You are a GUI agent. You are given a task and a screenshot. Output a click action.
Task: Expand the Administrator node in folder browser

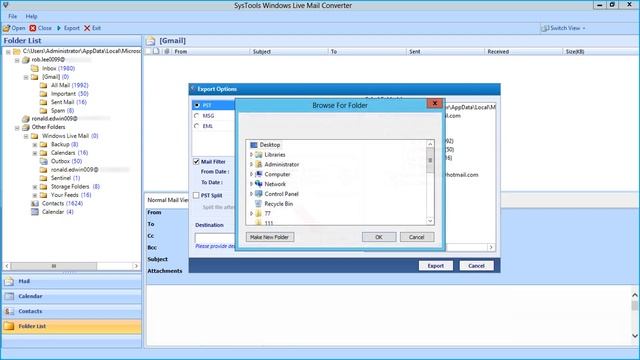251,164
